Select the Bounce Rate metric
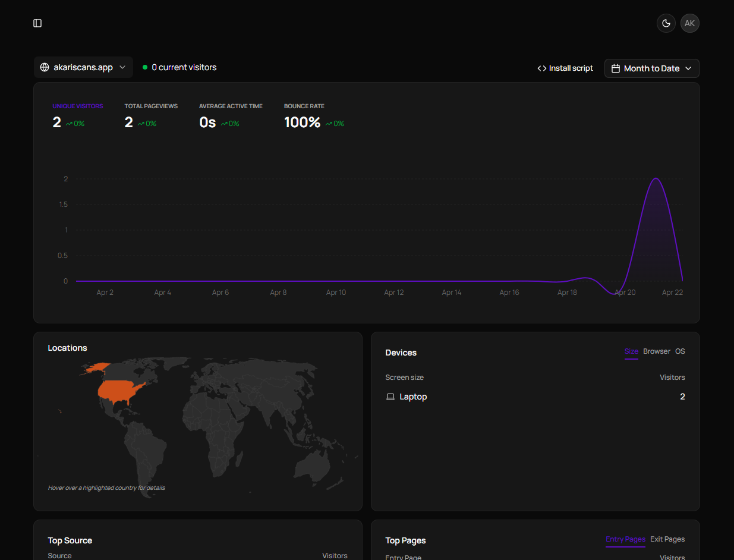Screen dimensions: 734x560 pos(314,116)
